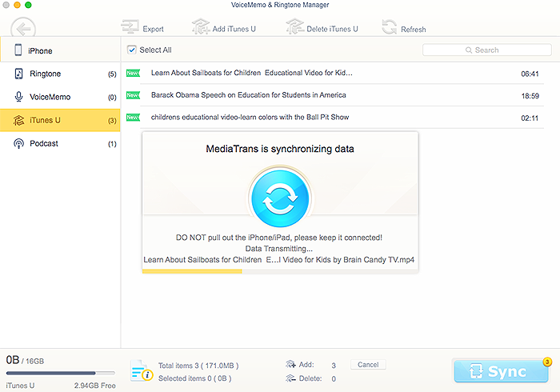560x392 pixels.
Task: Click the transmitting file name text
Action: 279,259
